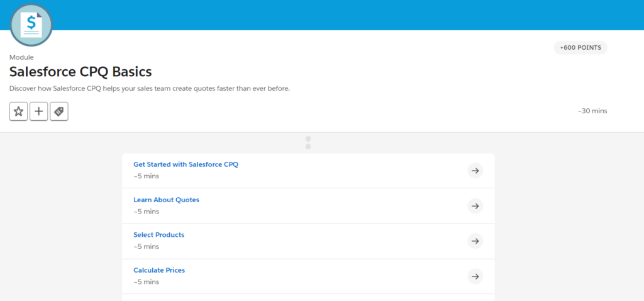Open the Learn About Quotes unit
Screen dimensions: 644x301
coord(166,200)
